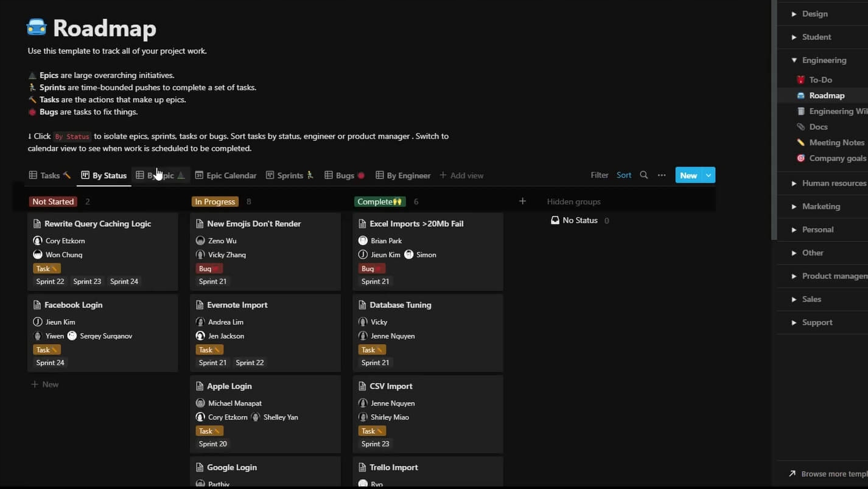868x489 pixels.
Task: Click page icon on Facebook Login card
Action: (37, 305)
